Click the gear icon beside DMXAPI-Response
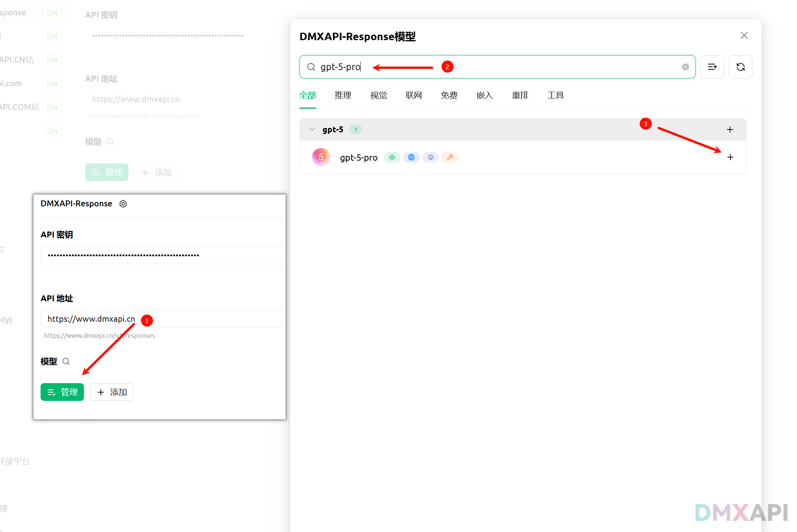Image resolution: width=797 pixels, height=532 pixels. click(123, 204)
